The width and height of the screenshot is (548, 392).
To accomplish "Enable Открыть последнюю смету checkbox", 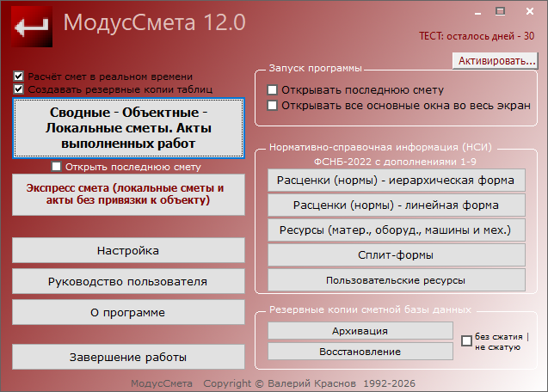I will (56, 166).
